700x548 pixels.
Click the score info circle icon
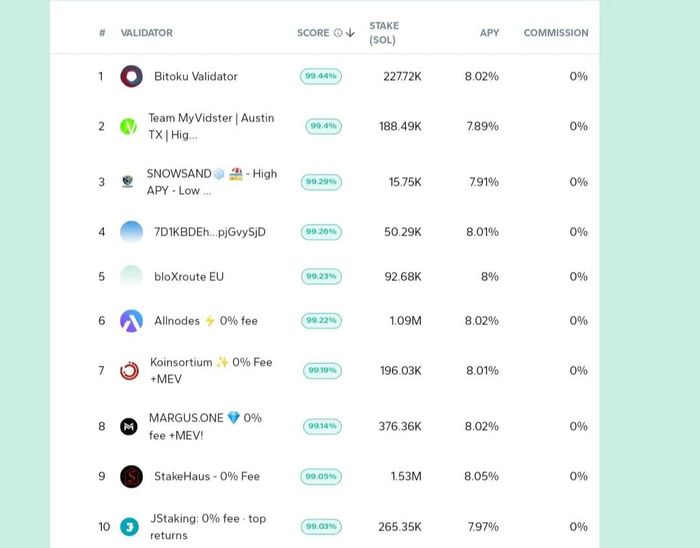coord(338,33)
